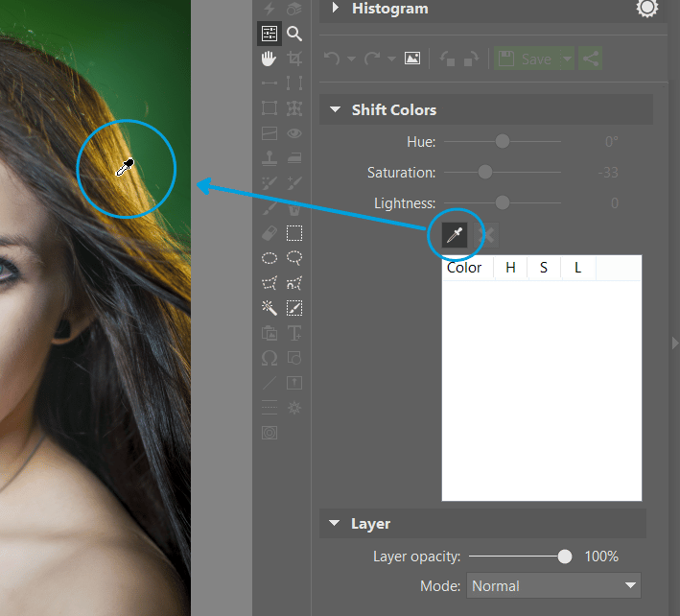Click the Hue slider handle
Screen dimensions: 680x616
(503, 141)
